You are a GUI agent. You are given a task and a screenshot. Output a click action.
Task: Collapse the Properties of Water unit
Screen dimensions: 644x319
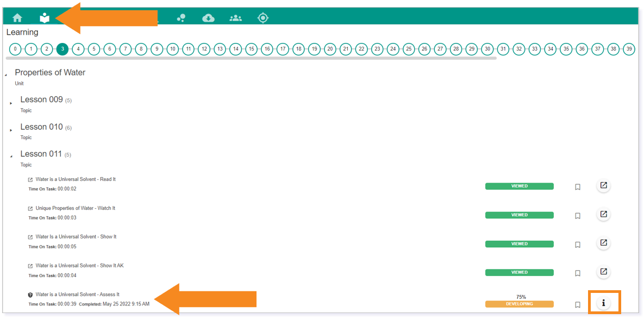[6, 76]
